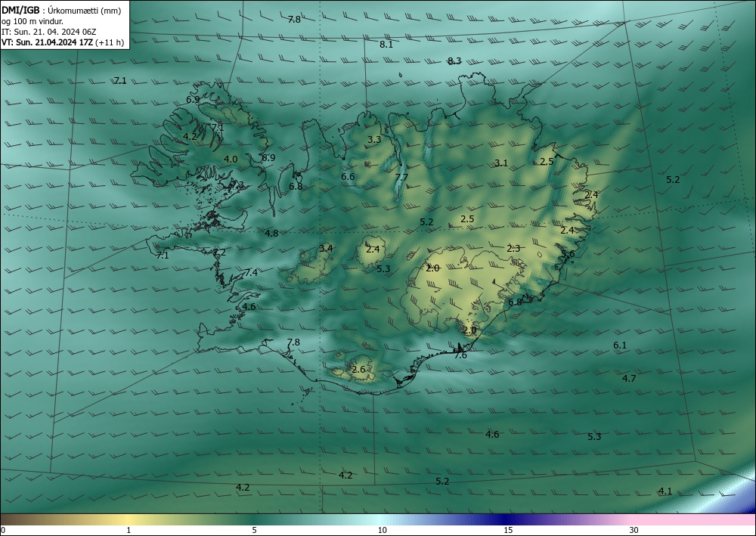756x536 pixels.
Task: Click the 3.4 value label
Action: coord(326,248)
